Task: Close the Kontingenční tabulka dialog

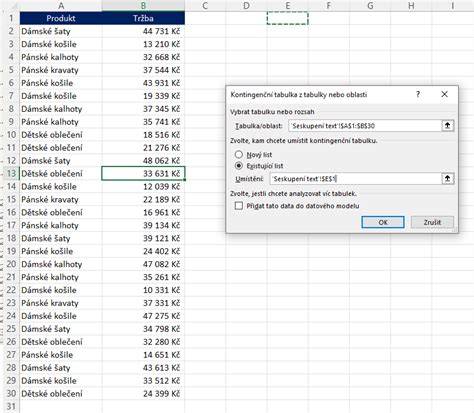Action: (444, 94)
